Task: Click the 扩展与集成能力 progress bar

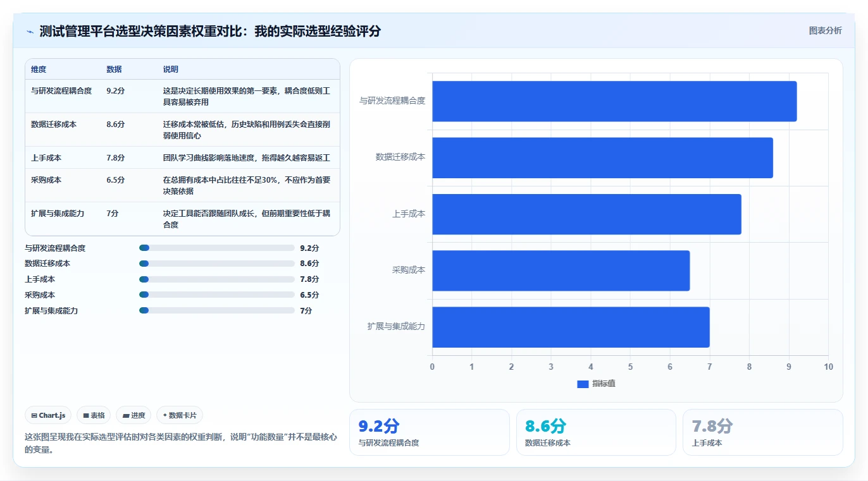Action: (217, 310)
